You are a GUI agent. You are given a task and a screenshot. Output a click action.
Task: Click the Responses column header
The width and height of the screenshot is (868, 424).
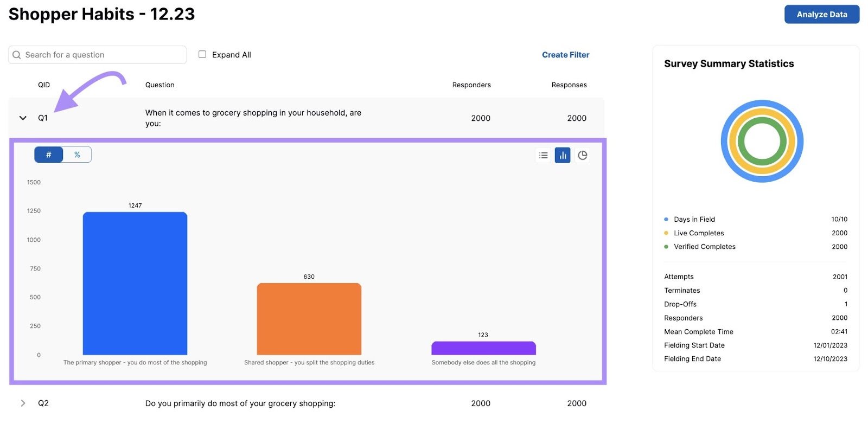tap(569, 85)
